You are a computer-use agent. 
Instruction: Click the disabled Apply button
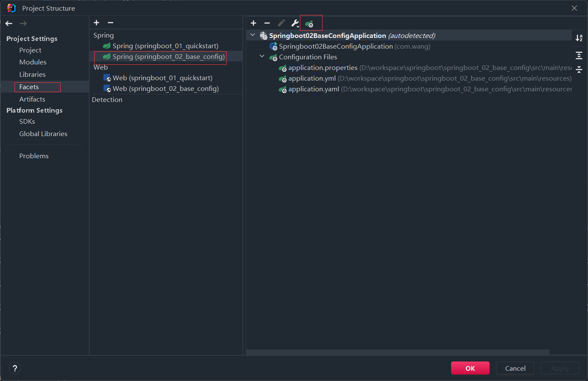pos(560,368)
